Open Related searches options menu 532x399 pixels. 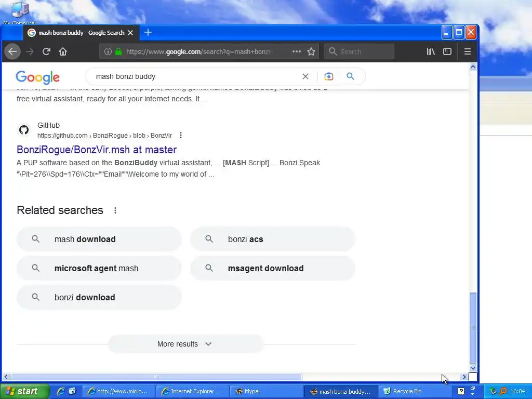115,210
